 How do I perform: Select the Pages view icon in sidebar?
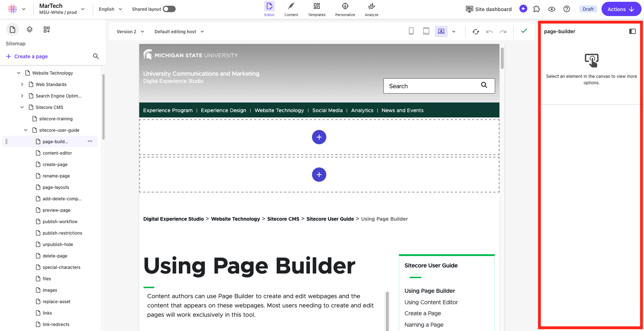tap(12, 29)
